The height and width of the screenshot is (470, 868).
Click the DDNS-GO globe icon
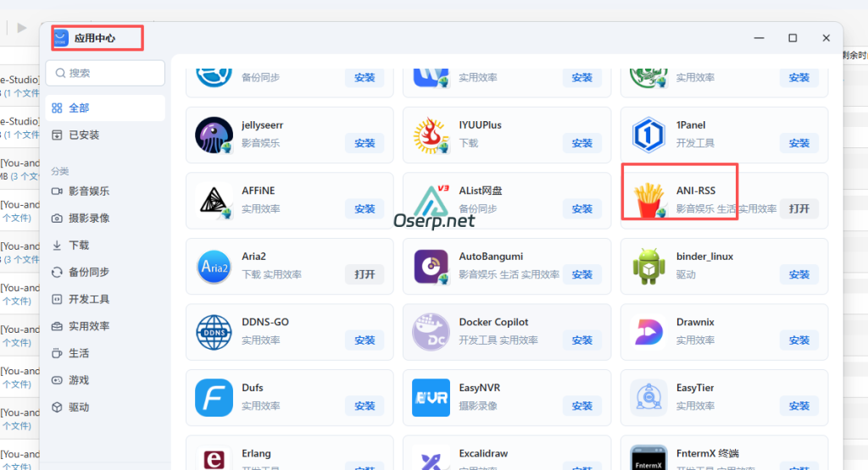pos(214,332)
